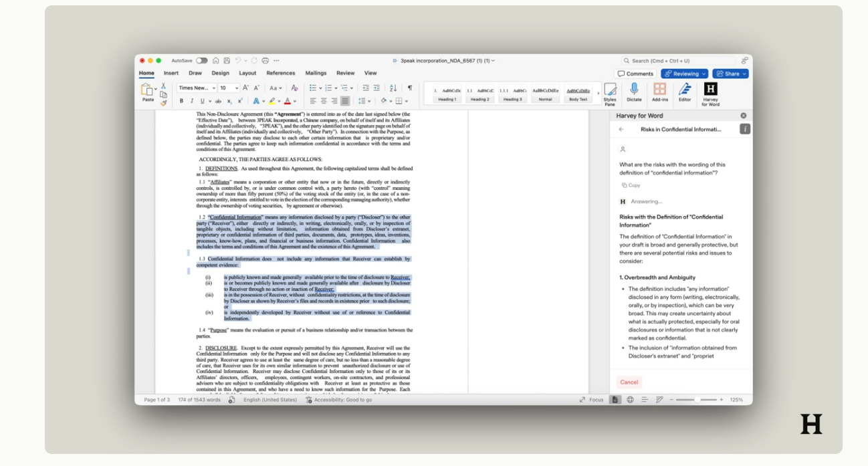Viewport: 868px width, 466px height.
Task: Open the Styles Pane
Action: tap(610, 93)
